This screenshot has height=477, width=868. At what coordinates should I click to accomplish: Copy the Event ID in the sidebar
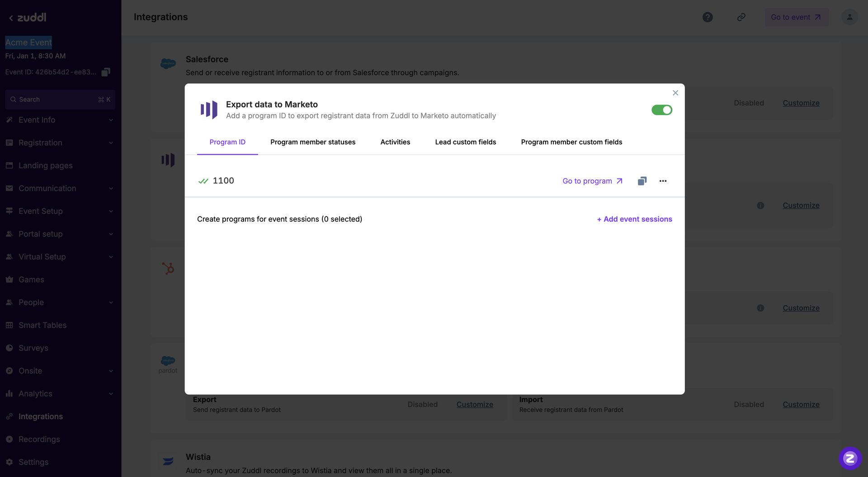pyautogui.click(x=106, y=72)
